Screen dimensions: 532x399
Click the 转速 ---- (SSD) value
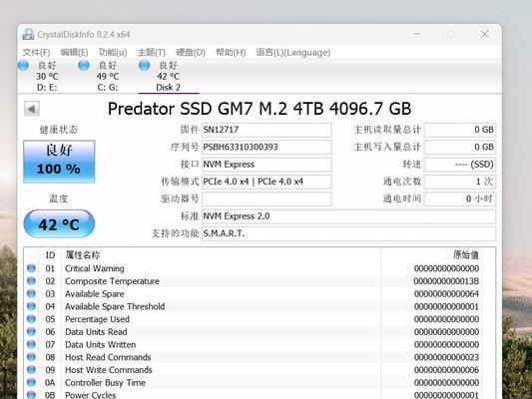pos(460,165)
